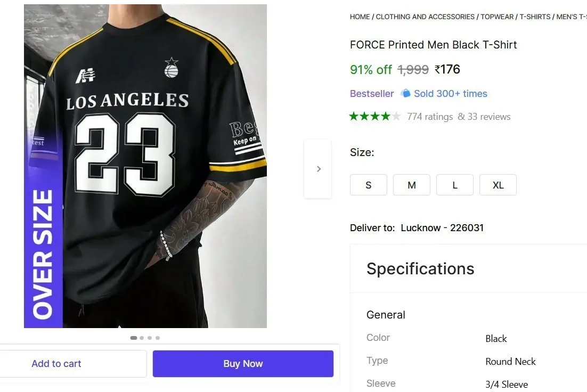Go to Clothing and Accessories breadcrumb

tap(425, 17)
